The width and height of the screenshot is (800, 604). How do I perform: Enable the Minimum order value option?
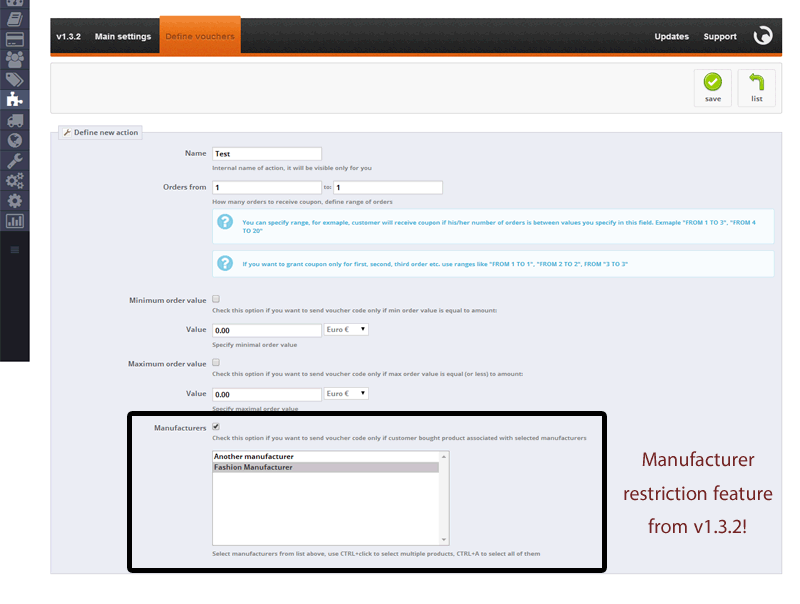click(x=216, y=299)
